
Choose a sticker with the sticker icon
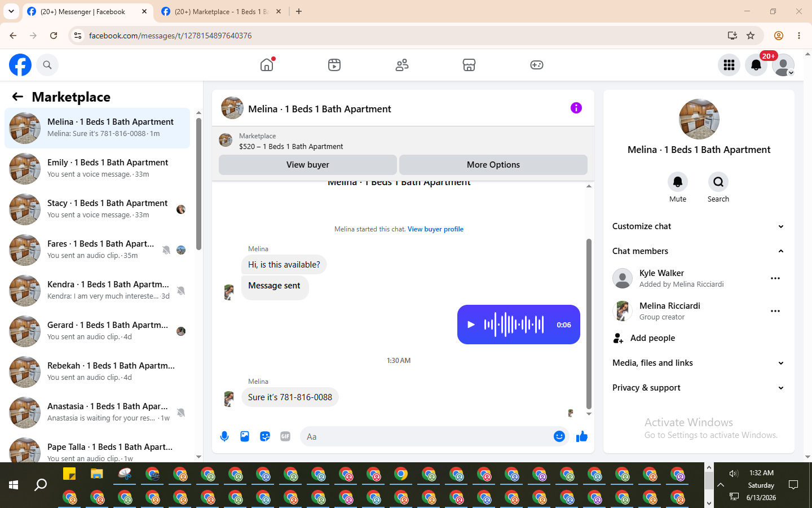(x=265, y=436)
